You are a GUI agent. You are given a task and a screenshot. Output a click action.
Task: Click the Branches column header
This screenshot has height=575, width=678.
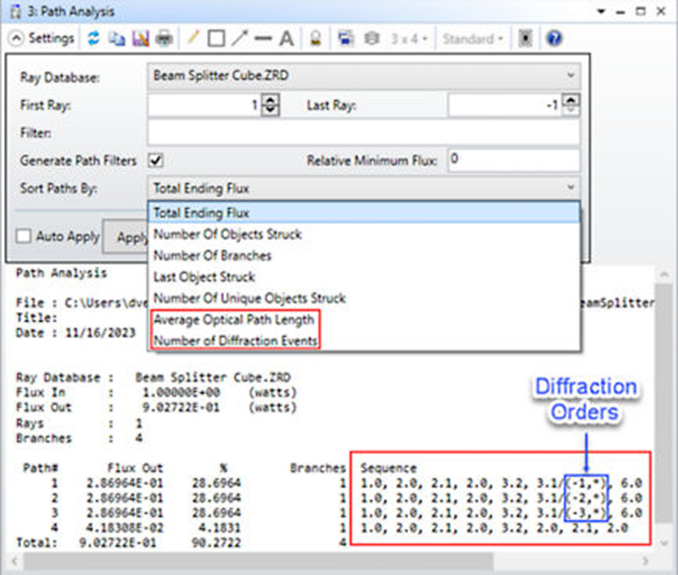tap(318, 468)
